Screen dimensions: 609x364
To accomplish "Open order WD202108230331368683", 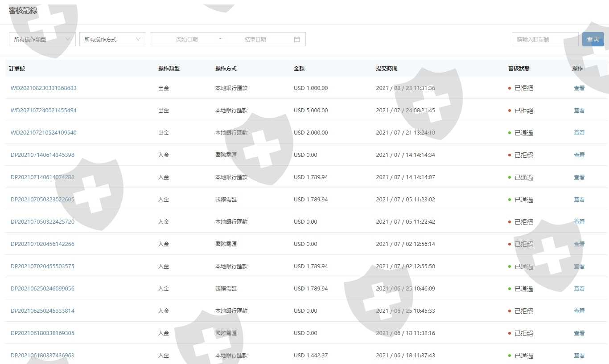I will (x=44, y=88).
